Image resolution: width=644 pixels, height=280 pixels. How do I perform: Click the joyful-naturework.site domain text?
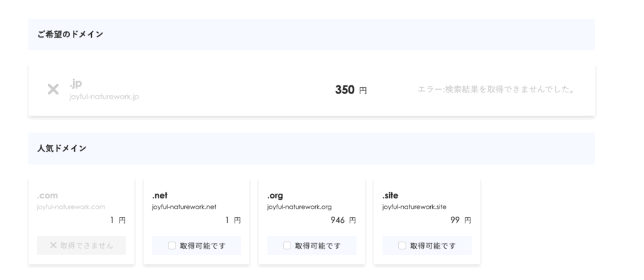413,207
